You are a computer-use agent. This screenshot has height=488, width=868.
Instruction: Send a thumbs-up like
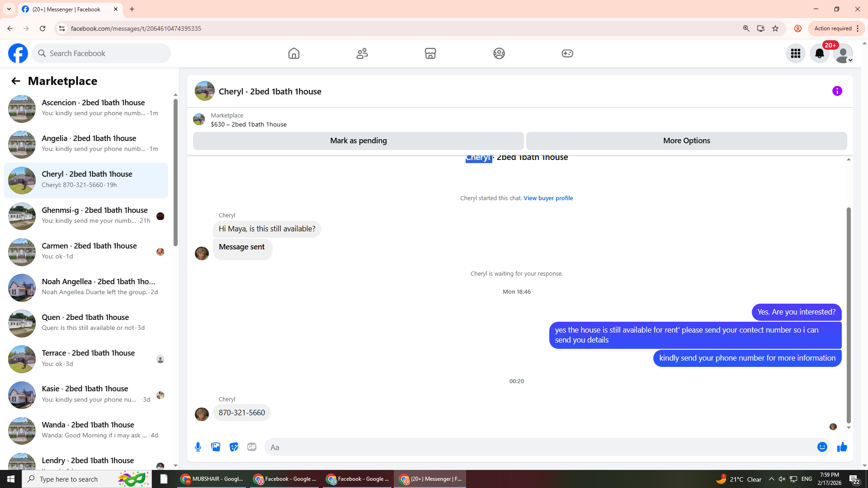(842, 447)
